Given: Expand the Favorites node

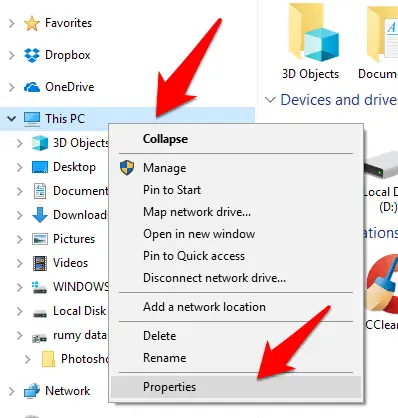Looking at the screenshot, I should point(12,23).
